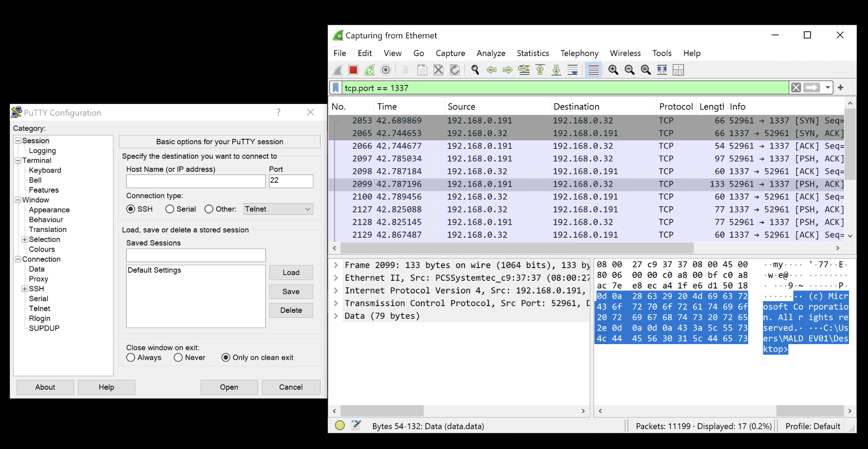The height and width of the screenshot is (449, 868).
Task: Choose Never close window on exit
Action: [178, 358]
